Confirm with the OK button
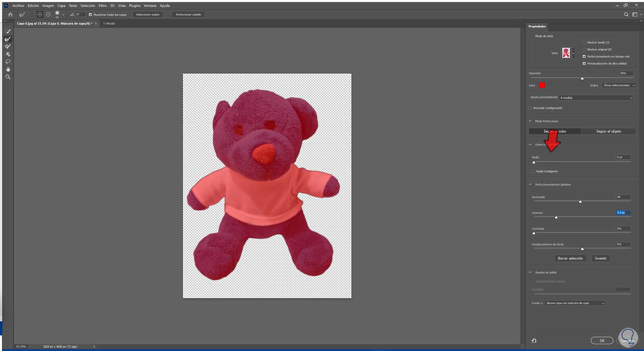The height and width of the screenshot is (351, 644). [602, 341]
